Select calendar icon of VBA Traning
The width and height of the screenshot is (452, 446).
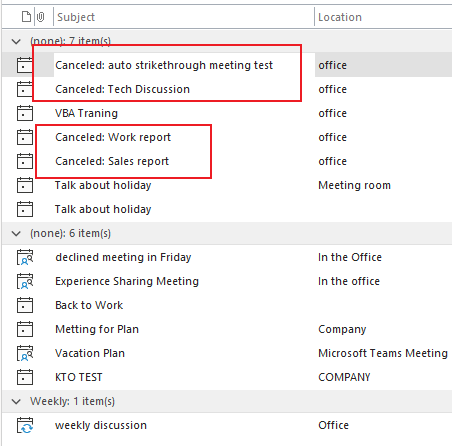tap(25, 113)
